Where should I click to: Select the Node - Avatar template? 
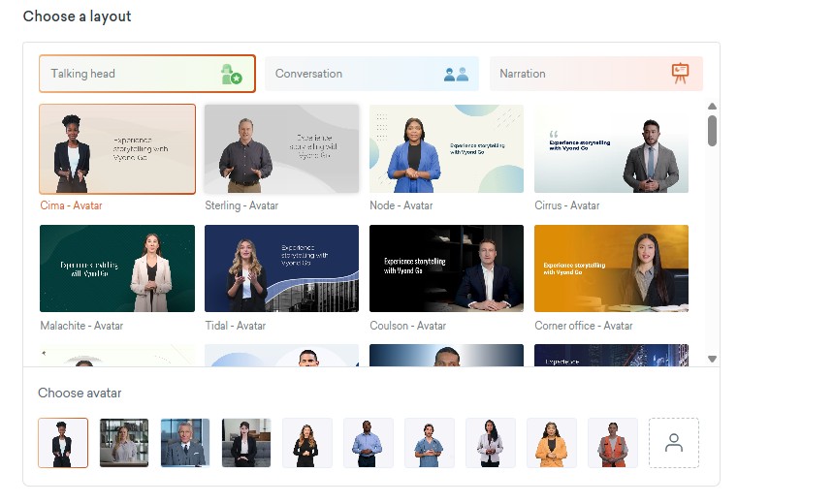[x=446, y=149]
